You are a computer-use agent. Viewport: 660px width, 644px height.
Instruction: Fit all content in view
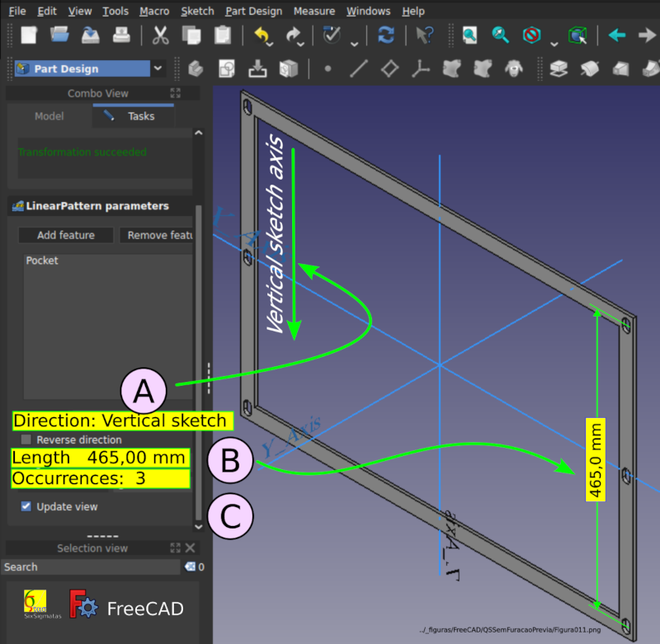pos(469,35)
